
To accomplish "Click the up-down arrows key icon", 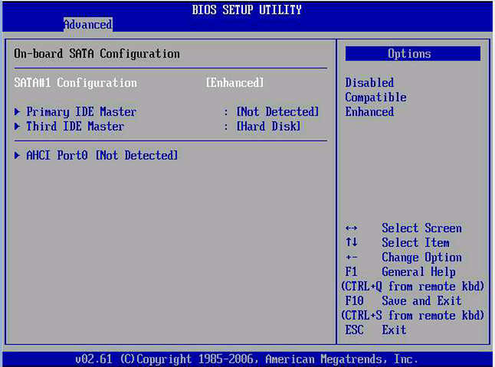I will click(351, 242).
